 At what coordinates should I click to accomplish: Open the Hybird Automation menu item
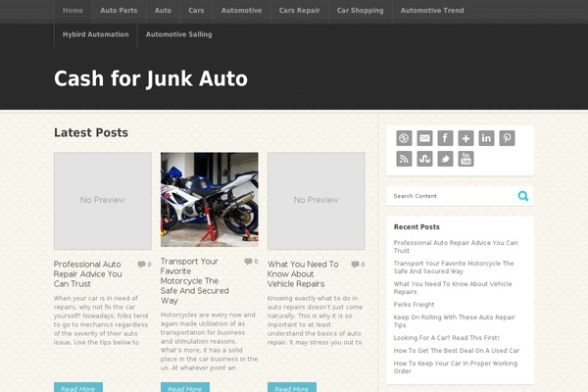[x=96, y=34]
